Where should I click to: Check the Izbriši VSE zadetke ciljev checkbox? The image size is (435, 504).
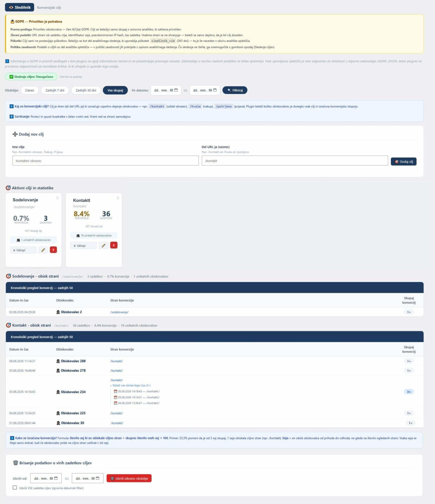[15, 488]
